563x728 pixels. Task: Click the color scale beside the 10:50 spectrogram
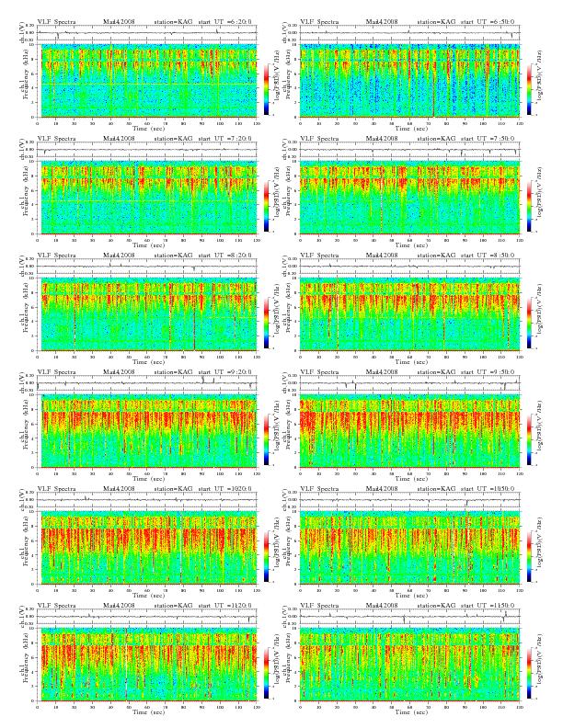(x=530, y=556)
